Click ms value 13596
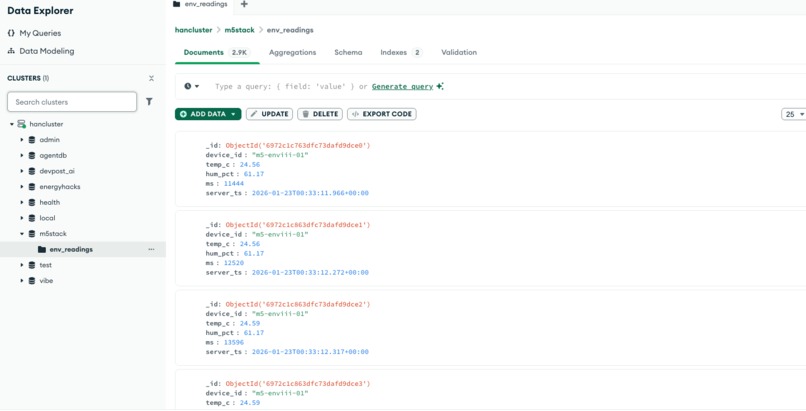806x411 pixels. [x=234, y=342]
